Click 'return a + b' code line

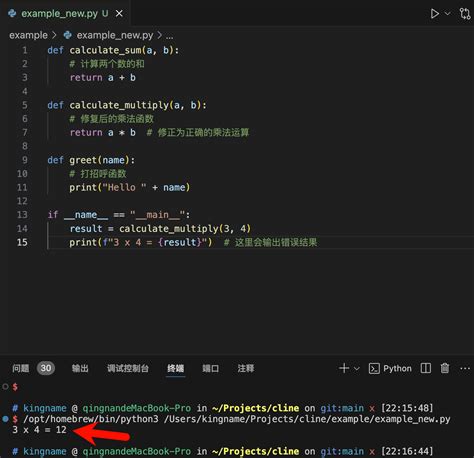103,78
